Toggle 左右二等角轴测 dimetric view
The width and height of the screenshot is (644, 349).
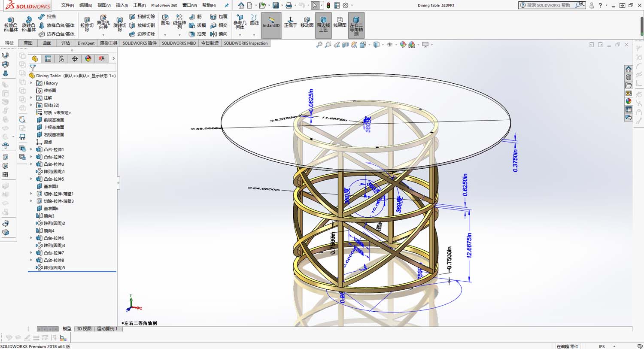tap(356, 26)
